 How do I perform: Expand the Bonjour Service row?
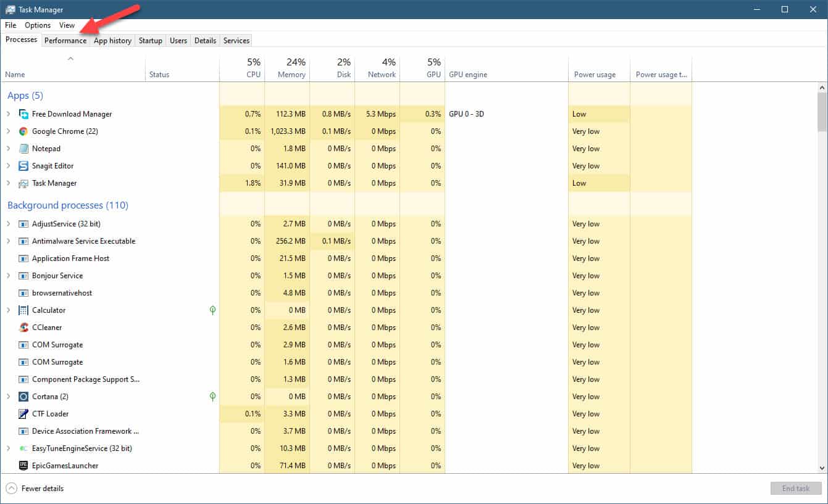9,276
